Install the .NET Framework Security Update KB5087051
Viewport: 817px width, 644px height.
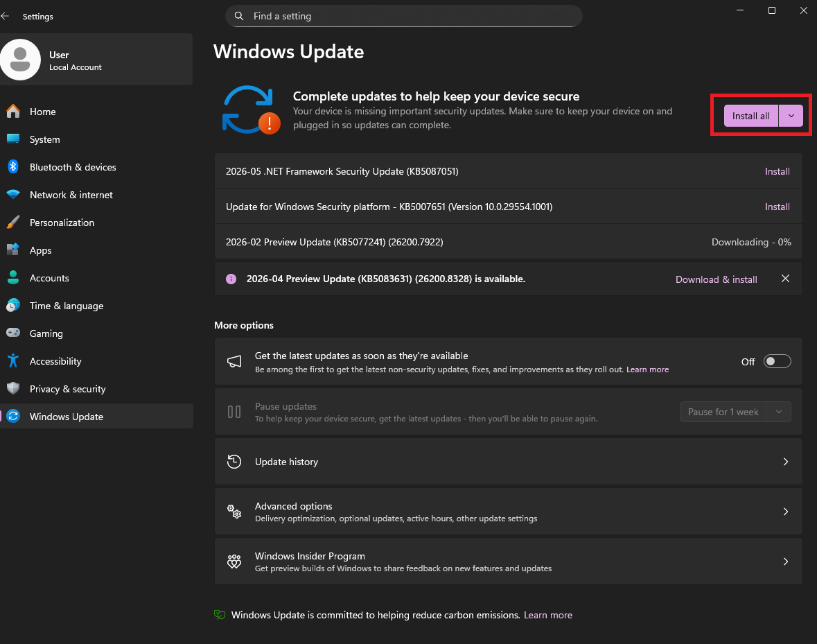coord(777,171)
